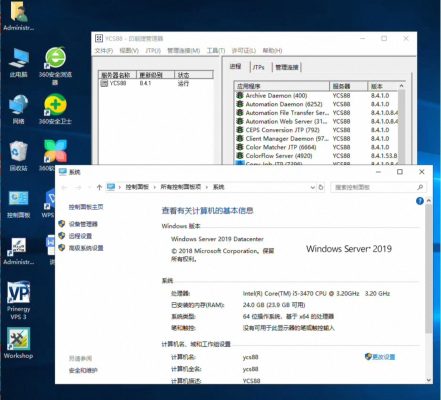Viewport: 441px width, 400px height.
Task: Expand the address bar history dropdown
Action: tap(312, 187)
